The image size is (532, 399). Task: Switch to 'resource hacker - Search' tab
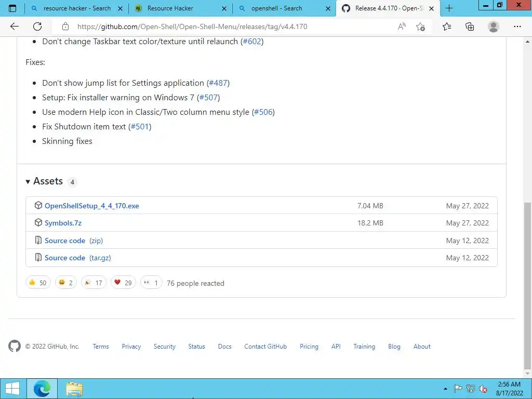click(77, 8)
